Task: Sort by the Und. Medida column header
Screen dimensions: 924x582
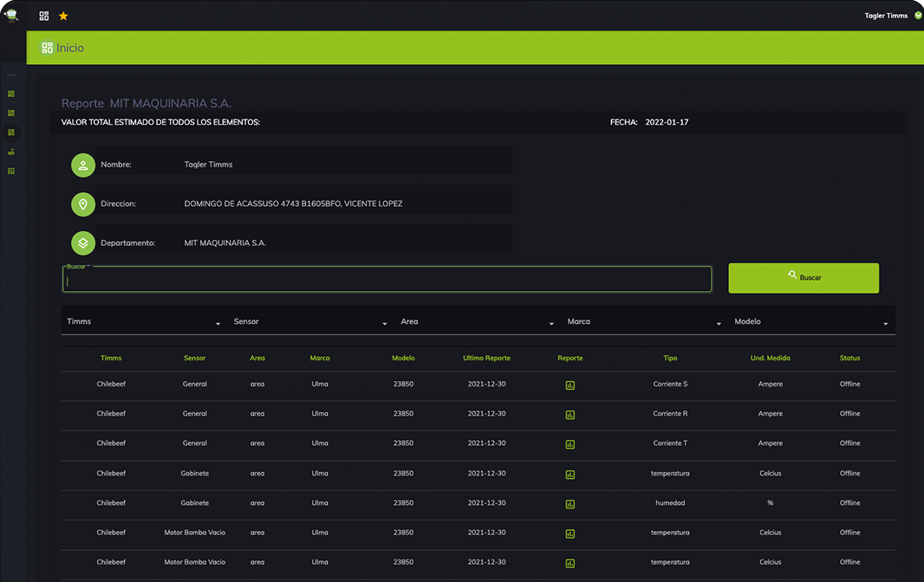Action: [x=771, y=359]
